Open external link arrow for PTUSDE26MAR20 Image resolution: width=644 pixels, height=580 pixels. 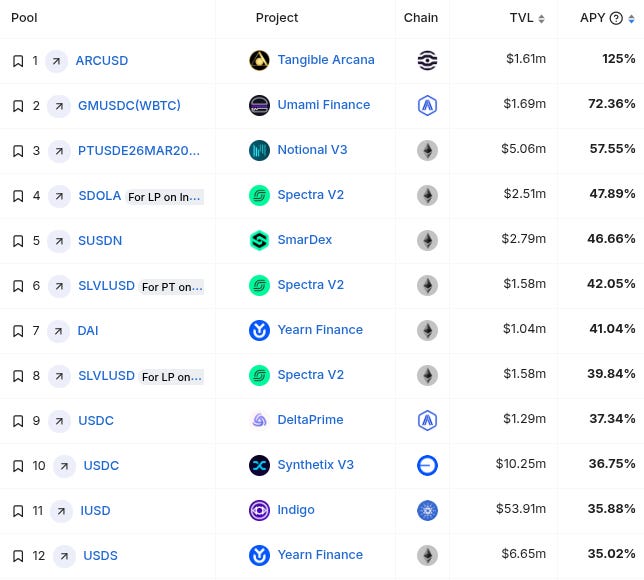click(59, 151)
